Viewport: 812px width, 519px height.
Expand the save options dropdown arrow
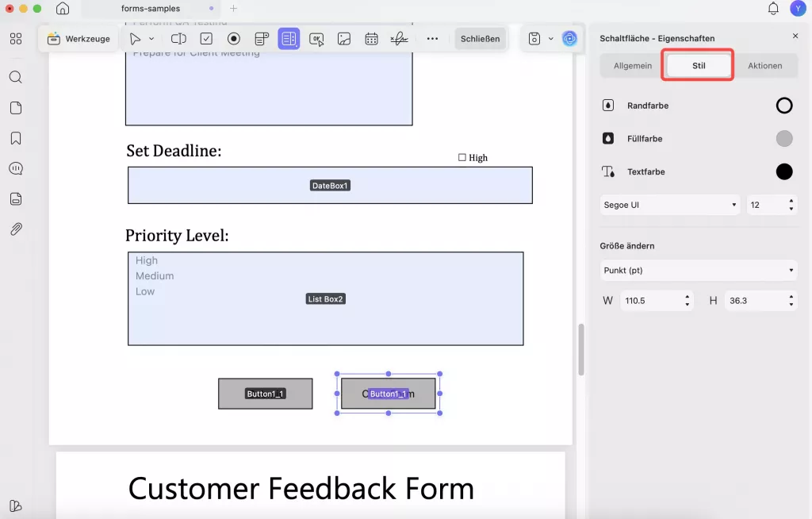(x=551, y=39)
